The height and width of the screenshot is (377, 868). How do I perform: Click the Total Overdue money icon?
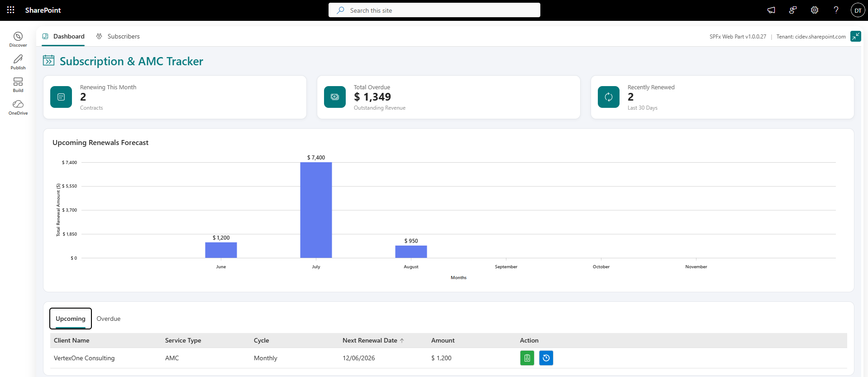(x=335, y=97)
